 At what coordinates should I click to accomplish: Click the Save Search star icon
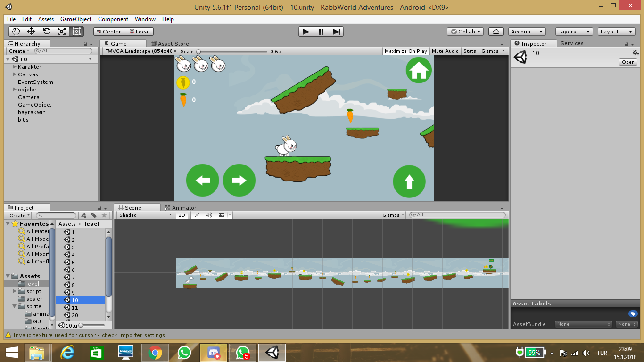(x=104, y=215)
